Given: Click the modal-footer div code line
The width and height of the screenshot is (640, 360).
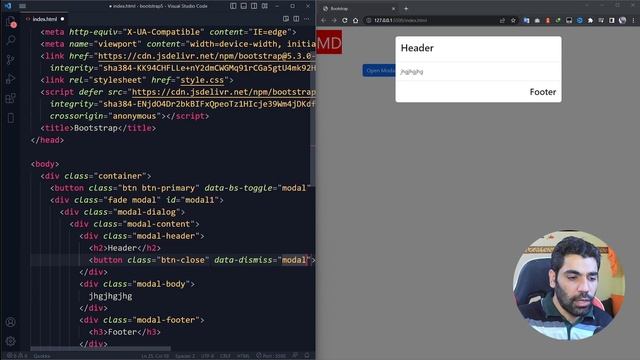Looking at the screenshot, I should point(142,320).
